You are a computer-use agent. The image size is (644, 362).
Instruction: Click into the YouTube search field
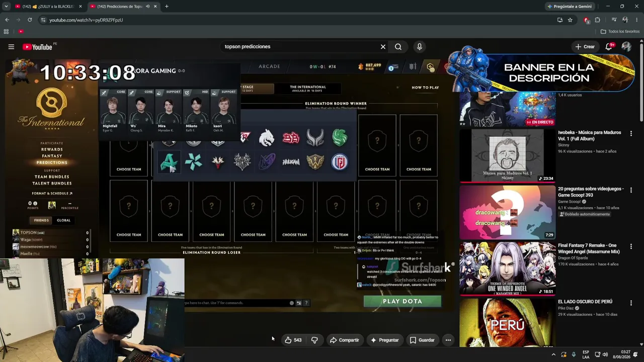300,47
